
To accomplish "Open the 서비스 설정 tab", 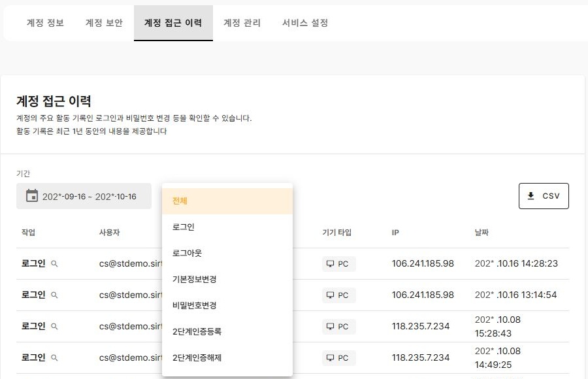I will 305,23.
